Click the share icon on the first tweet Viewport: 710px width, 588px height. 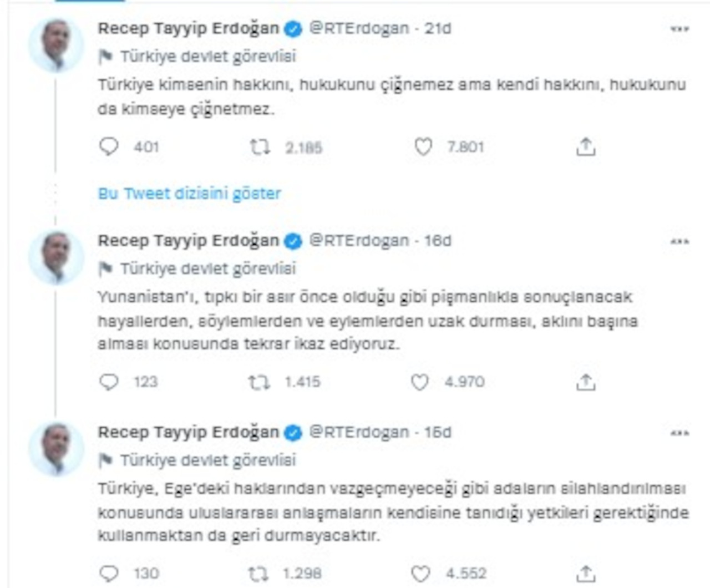point(586,146)
